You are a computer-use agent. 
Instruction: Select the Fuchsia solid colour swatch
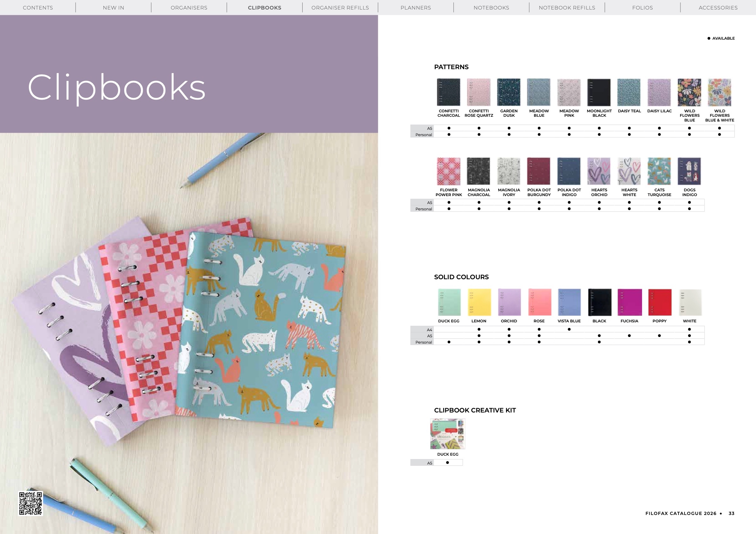tap(629, 302)
